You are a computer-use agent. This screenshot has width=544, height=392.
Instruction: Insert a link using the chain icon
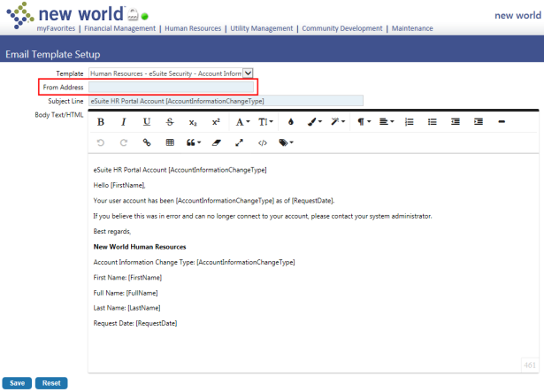point(147,142)
